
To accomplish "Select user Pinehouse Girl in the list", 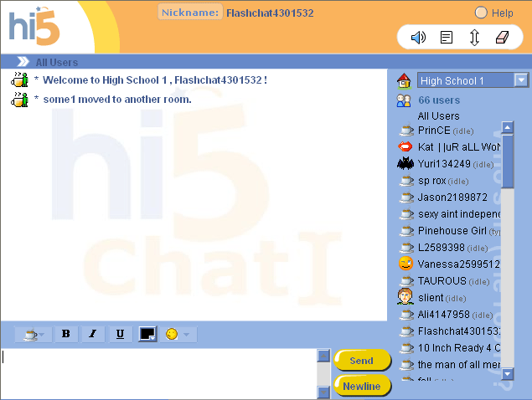I will 459,230.
